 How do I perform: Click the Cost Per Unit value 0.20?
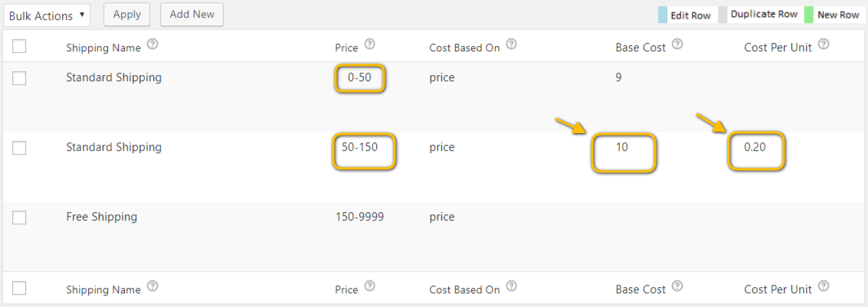coord(755,147)
